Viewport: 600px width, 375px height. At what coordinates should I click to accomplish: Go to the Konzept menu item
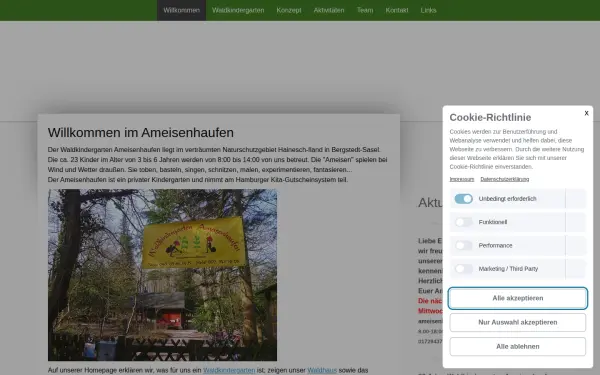[x=289, y=10]
